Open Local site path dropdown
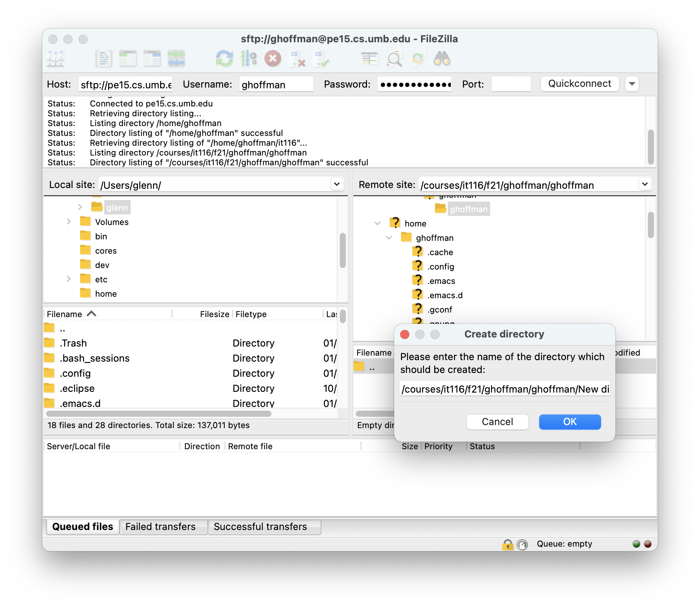 [337, 184]
